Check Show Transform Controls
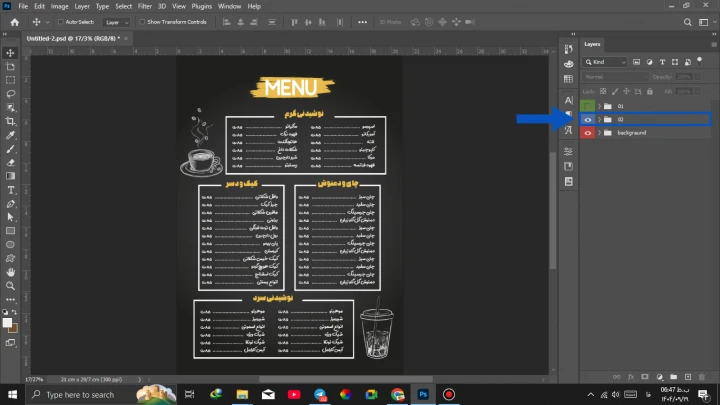The image size is (720, 405). coord(140,21)
